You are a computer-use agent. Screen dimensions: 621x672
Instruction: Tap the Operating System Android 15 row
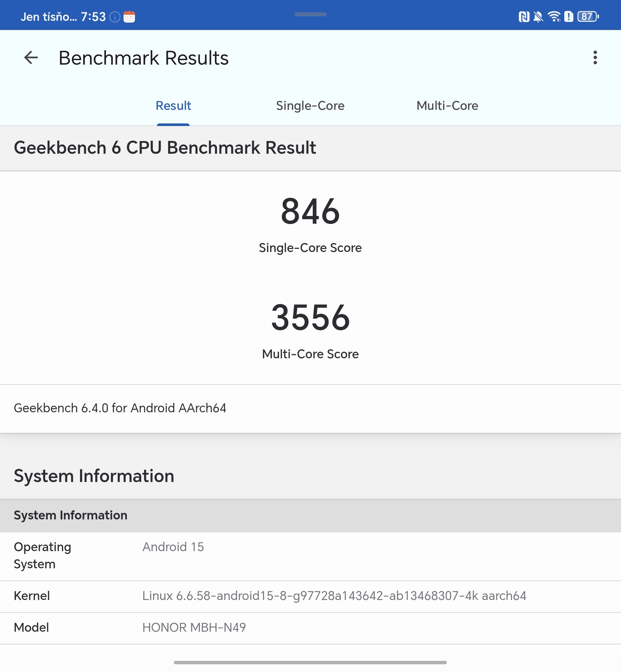coord(173,556)
